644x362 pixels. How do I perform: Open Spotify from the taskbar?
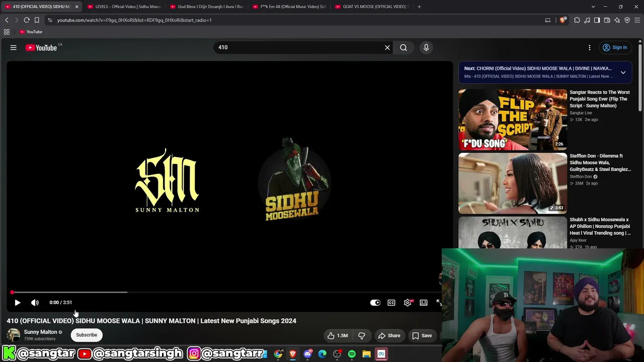[352, 354]
